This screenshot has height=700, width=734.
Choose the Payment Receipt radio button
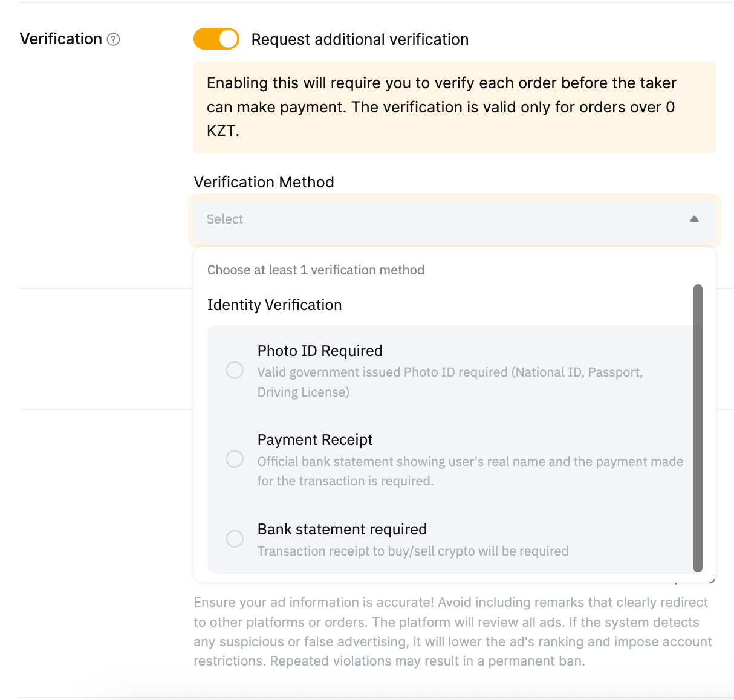(235, 459)
